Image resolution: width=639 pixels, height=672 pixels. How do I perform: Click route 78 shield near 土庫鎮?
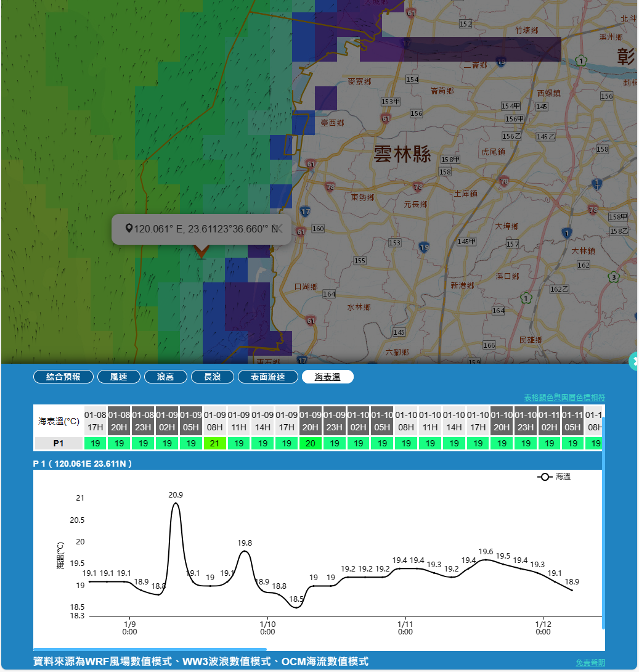tap(504, 181)
